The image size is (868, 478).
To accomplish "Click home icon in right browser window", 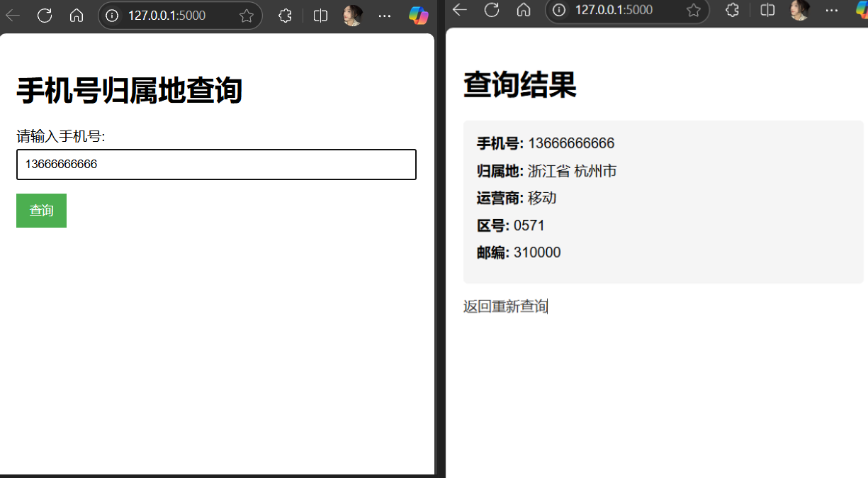I will pos(524,9).
